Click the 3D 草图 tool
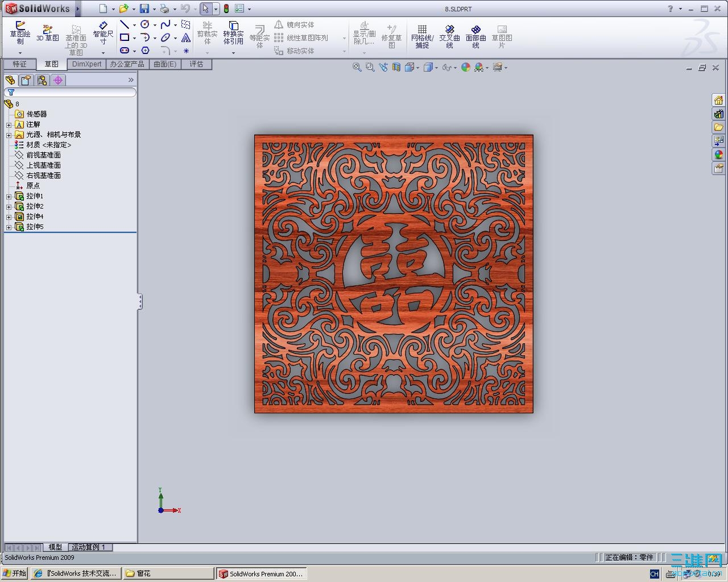Viewport: 728px width, 582px height. point(48,33)
